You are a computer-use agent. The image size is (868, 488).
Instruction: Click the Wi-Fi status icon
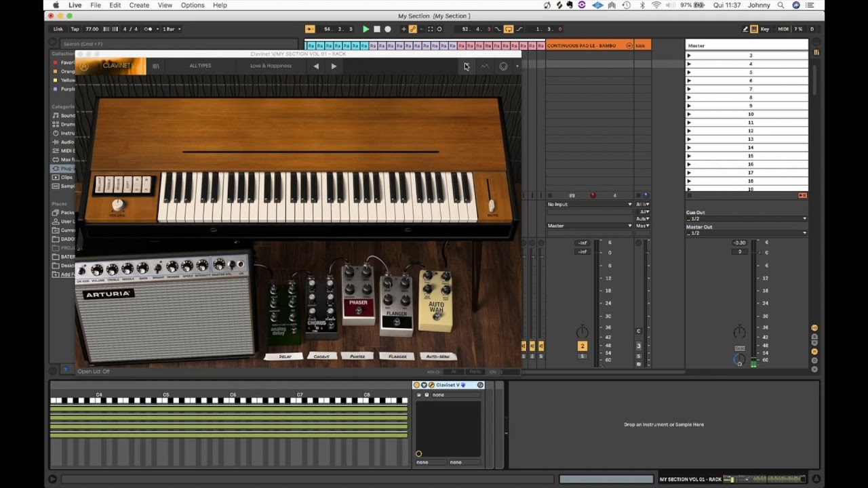(x=656, y=5)
